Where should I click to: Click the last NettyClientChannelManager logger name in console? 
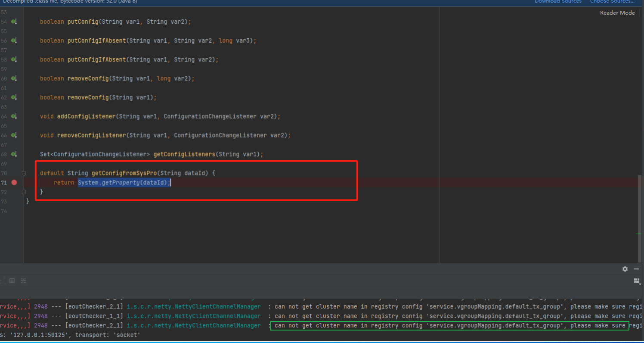(194, 325)
